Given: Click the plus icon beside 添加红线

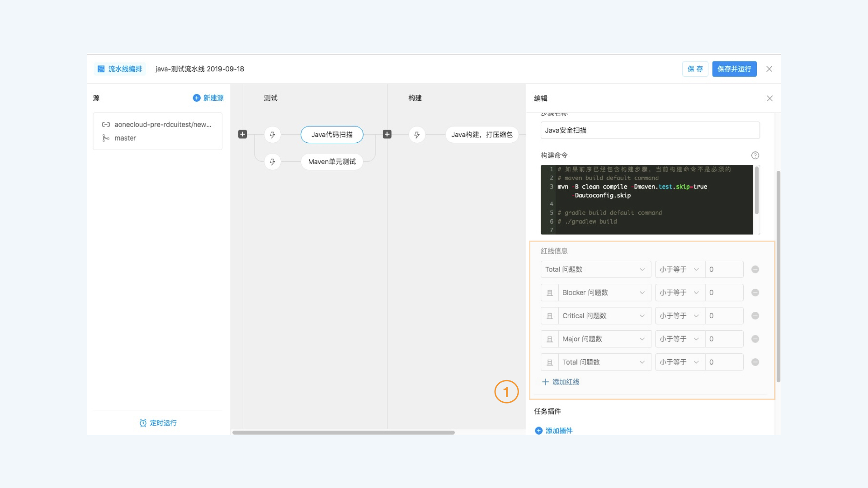Looking at the screenshot, I should (545, 382).
